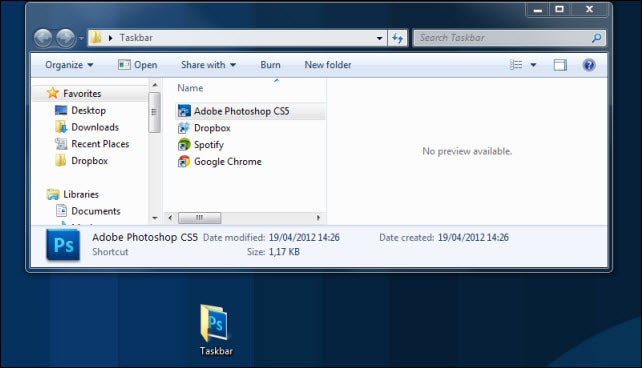Select the Adobe Photoshop CS5 shortcut
Viewport: 642px width, 368px height.
pyautogui.click(x=251, y=111)
